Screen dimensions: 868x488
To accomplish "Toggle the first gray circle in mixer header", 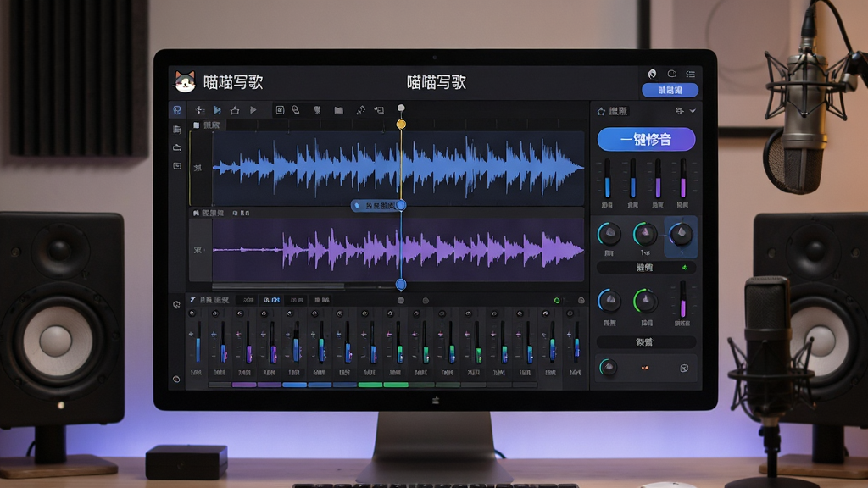I will pos(401,301).
